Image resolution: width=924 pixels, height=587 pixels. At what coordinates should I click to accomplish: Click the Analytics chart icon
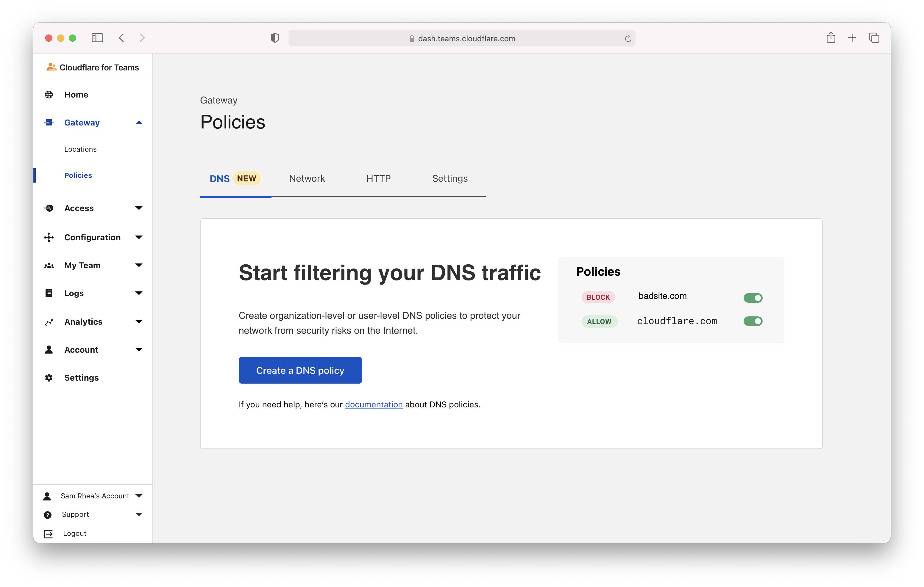(x=49, y=322)
